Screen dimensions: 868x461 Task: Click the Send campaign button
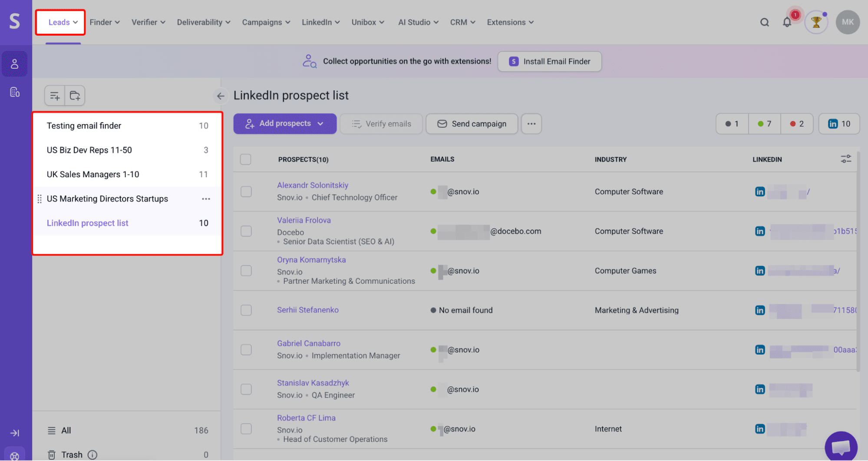472,124
